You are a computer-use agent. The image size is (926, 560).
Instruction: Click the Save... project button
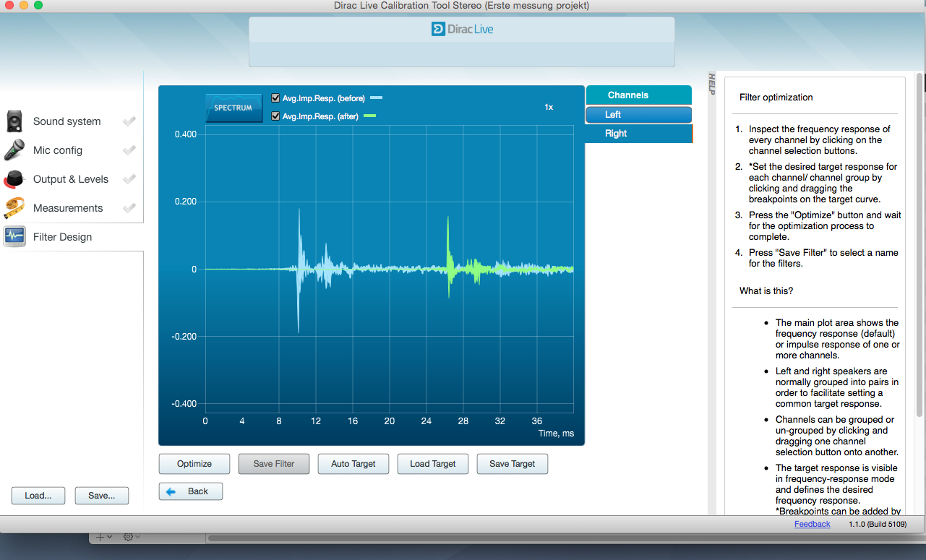click(x=102, y=496)
